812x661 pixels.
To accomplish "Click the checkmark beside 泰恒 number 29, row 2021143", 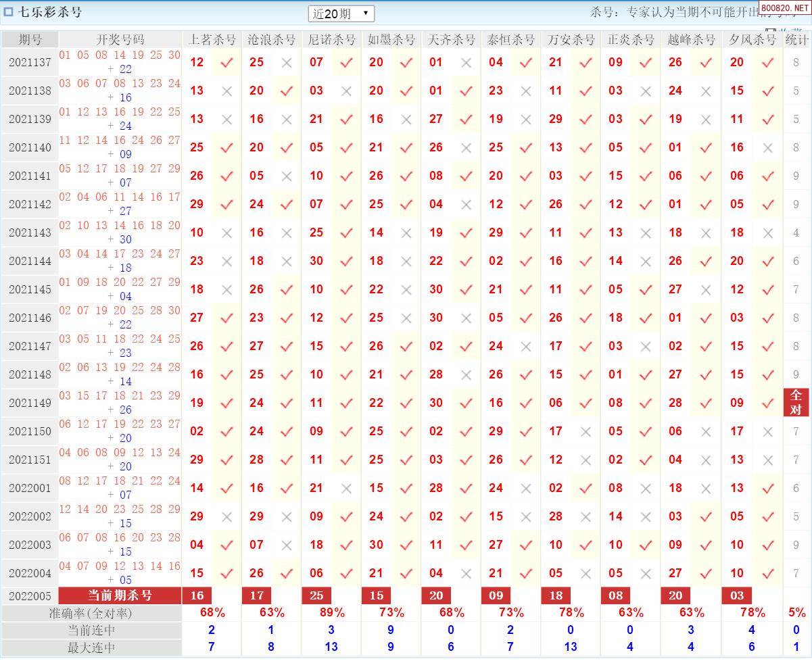I will click(526, 232).
